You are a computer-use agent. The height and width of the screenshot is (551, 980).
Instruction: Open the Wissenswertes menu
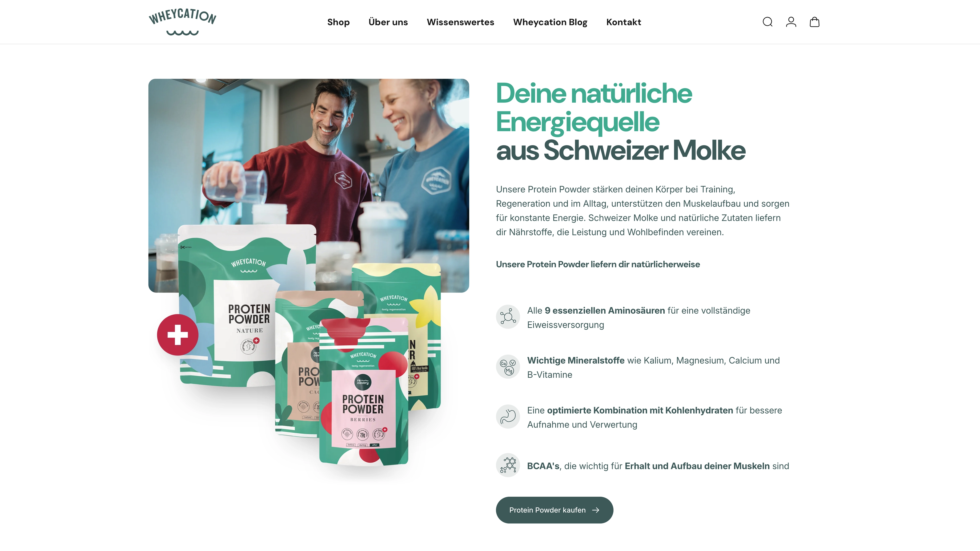click(x=460, y=22)
